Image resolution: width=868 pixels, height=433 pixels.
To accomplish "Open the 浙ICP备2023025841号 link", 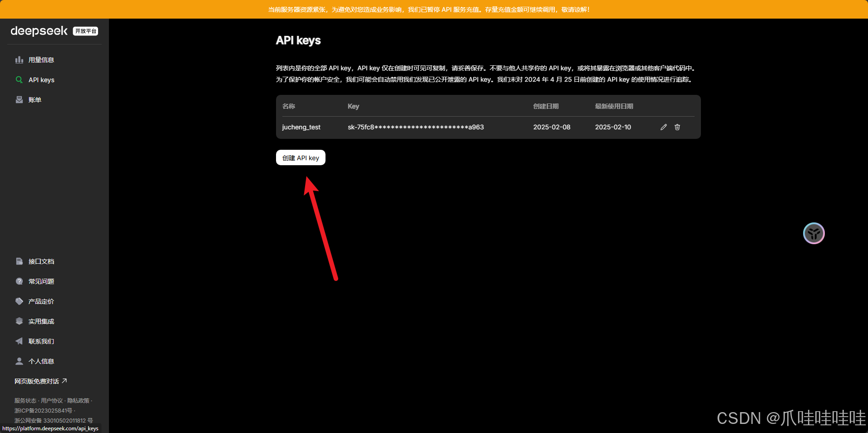I will 43,411.
